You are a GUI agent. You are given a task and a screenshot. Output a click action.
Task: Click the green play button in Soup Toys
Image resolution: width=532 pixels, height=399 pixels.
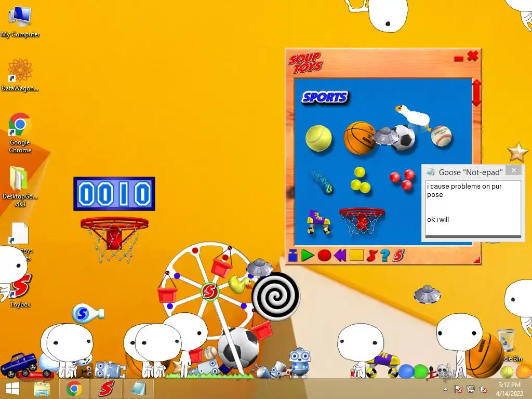point(308,255)
